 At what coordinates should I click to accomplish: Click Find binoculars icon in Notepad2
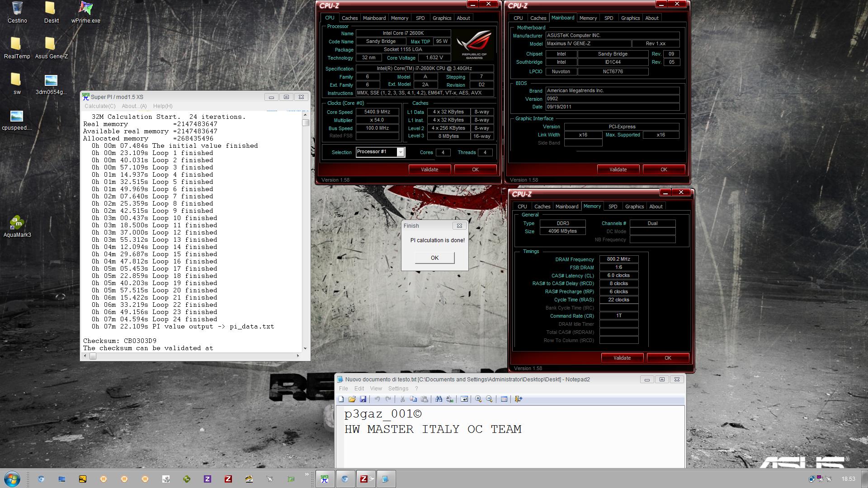coord(439,399)
